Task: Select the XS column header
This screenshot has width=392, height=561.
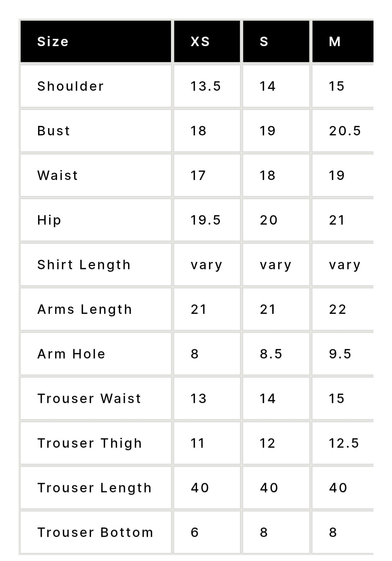Action: [207, 41]
